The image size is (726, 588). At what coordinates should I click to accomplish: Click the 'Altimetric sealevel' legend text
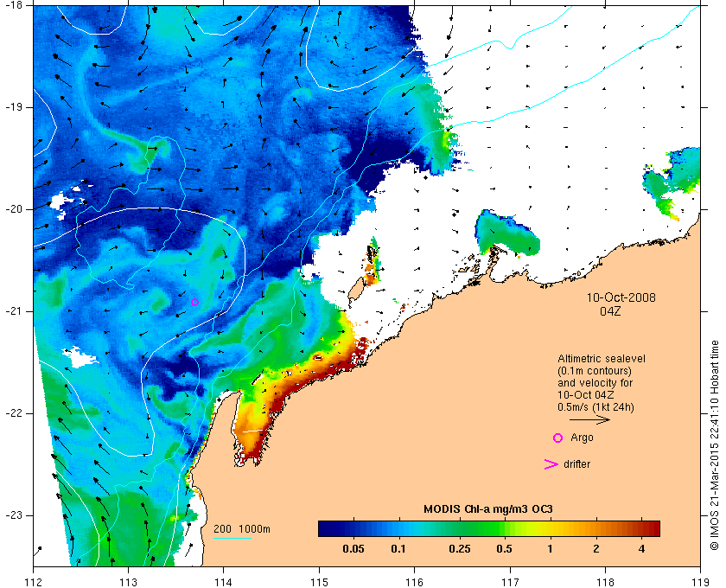pyautogui.click(x=602, y=359)
